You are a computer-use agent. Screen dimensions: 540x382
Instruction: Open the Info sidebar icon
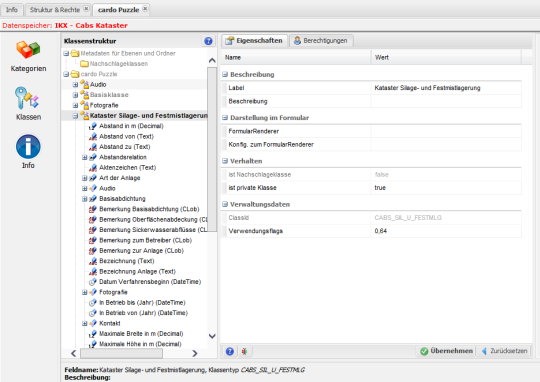pyautogui.click(x=28, y=146)
